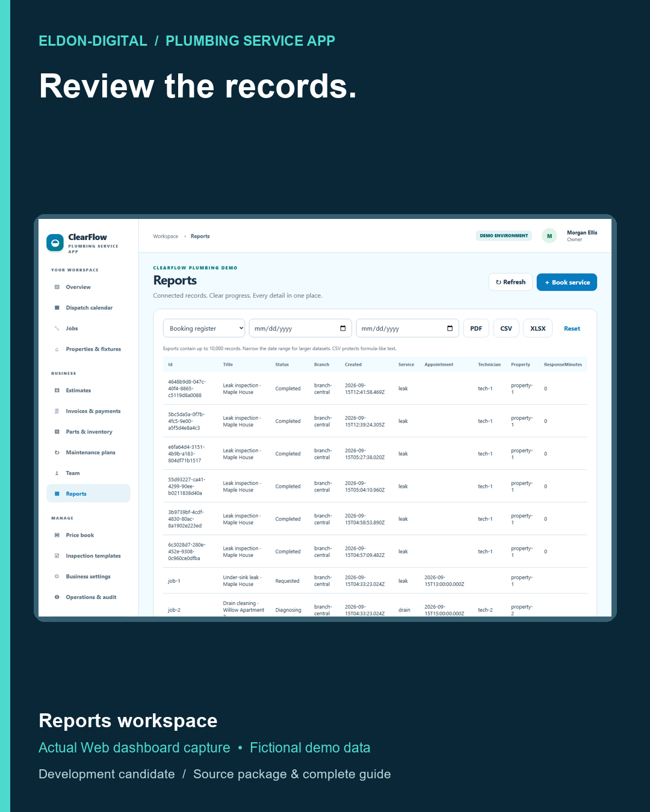The image size is (650, 812).
Task: Export report as XLSX
Action: (x=538, y=328)
